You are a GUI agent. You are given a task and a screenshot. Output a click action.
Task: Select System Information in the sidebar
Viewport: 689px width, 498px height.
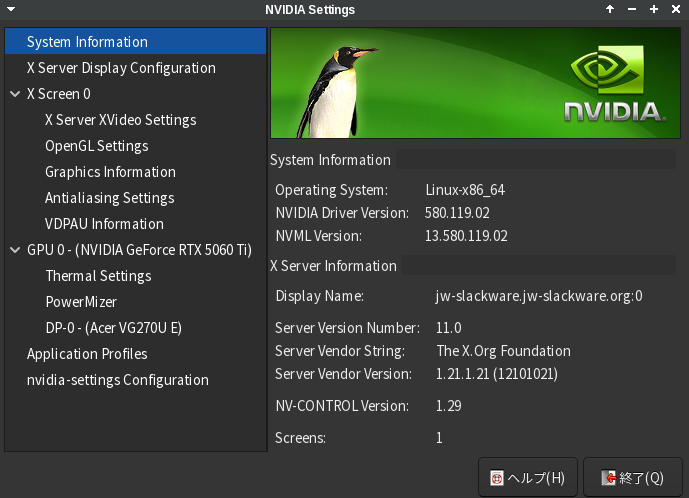[87, 42]
